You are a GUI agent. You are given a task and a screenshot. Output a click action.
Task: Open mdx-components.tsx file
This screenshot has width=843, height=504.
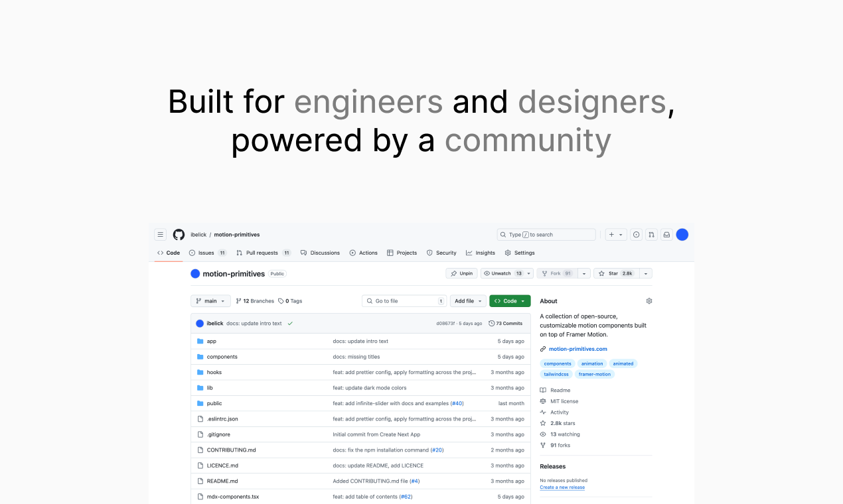tap(233, 497)
